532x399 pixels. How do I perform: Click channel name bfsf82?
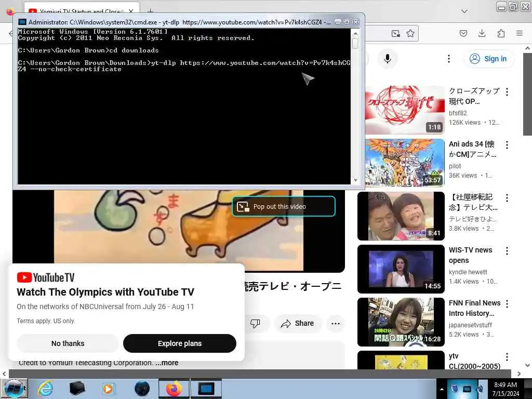pos(458,113)
